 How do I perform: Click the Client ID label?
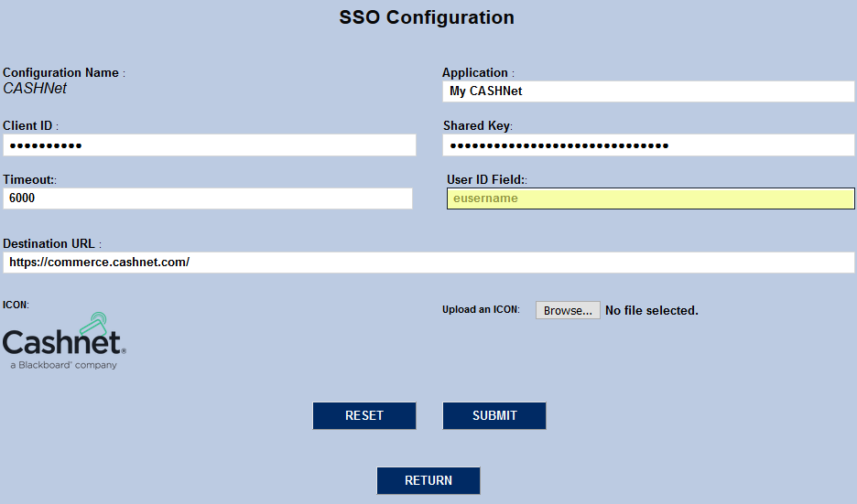click(27, 126)
